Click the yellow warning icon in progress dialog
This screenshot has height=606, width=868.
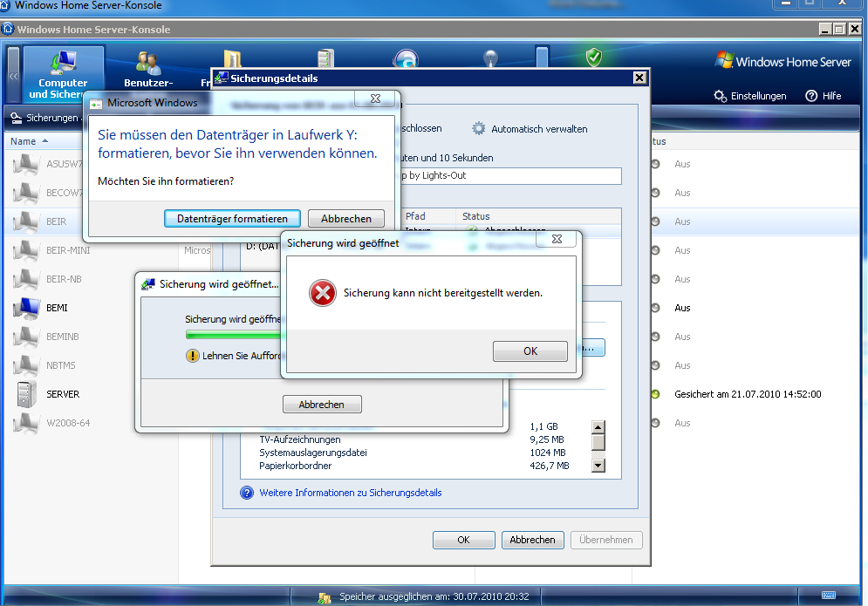[x=192, y=355]
